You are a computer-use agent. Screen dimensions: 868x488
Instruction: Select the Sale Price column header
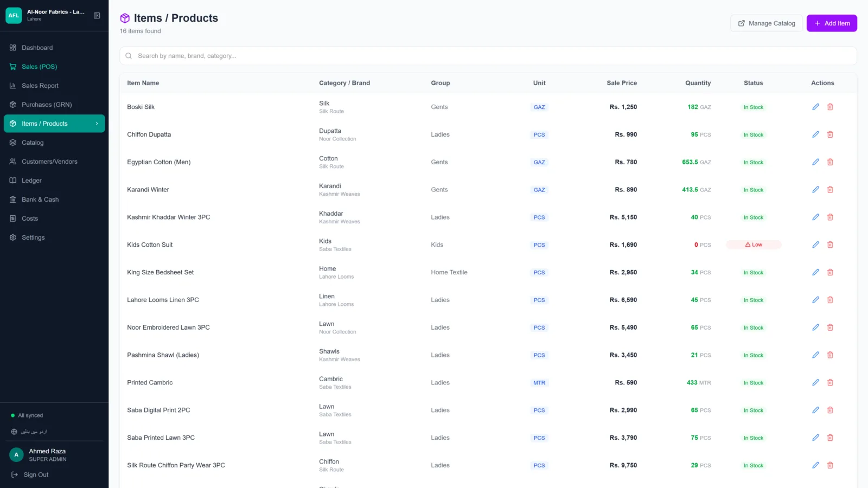click(x=622, y=83)
